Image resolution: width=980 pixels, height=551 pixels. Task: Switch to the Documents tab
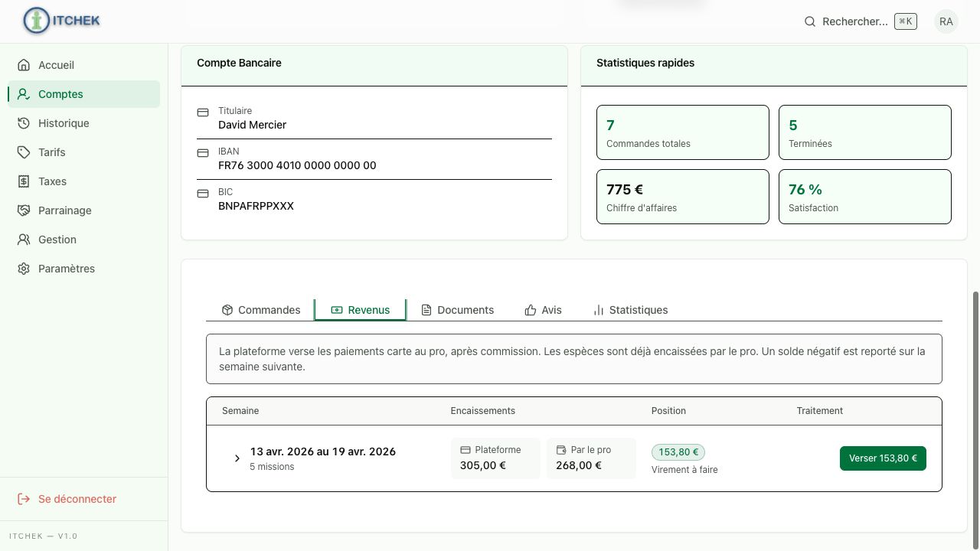(x=458, y=310)
